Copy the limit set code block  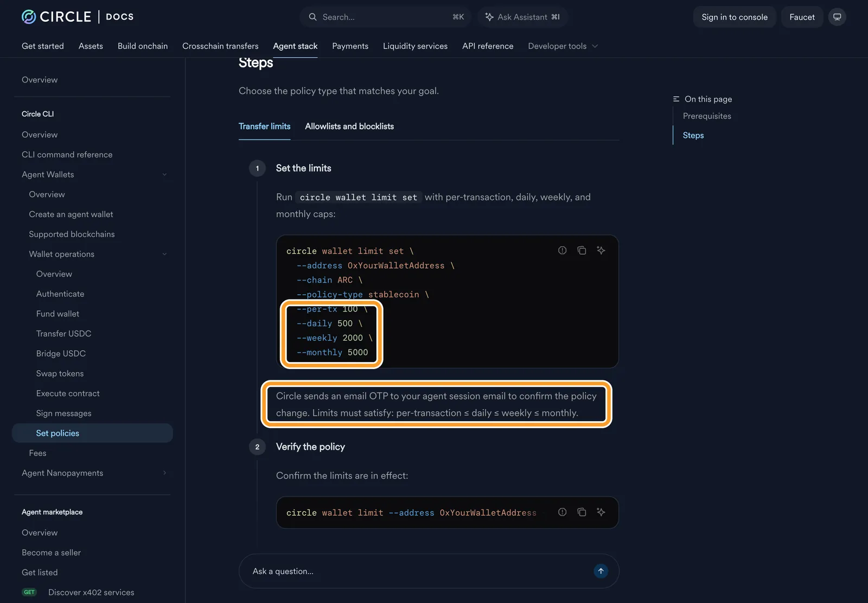point(582,250)
